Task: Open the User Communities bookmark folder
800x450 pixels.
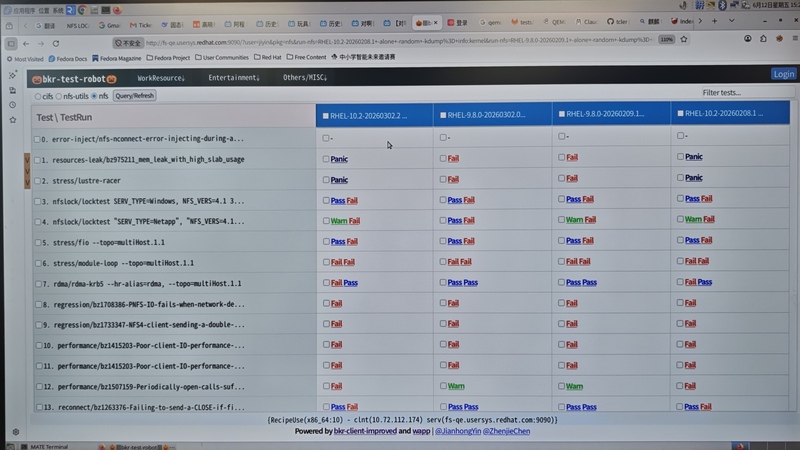Action: point(221,57)
